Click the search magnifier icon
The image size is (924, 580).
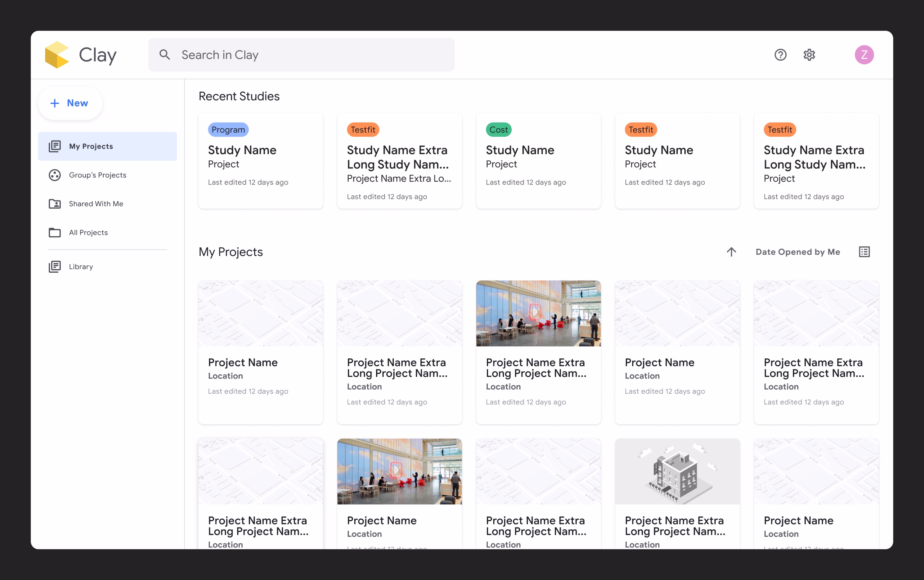click(165, 55)
